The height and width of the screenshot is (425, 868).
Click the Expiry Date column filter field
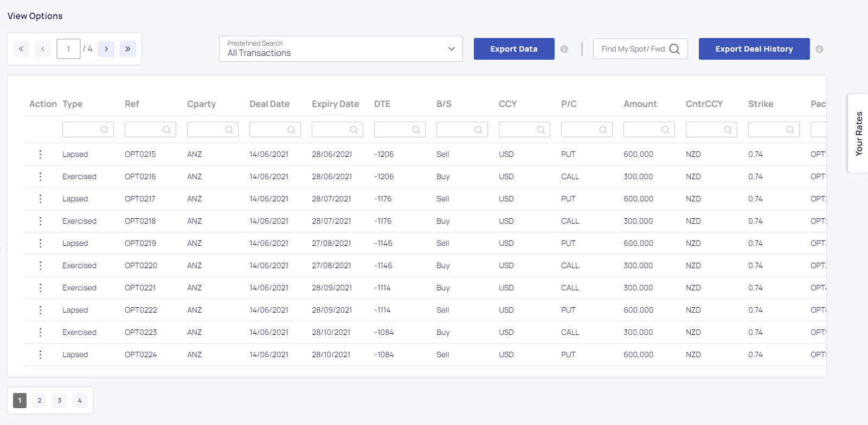337,130
